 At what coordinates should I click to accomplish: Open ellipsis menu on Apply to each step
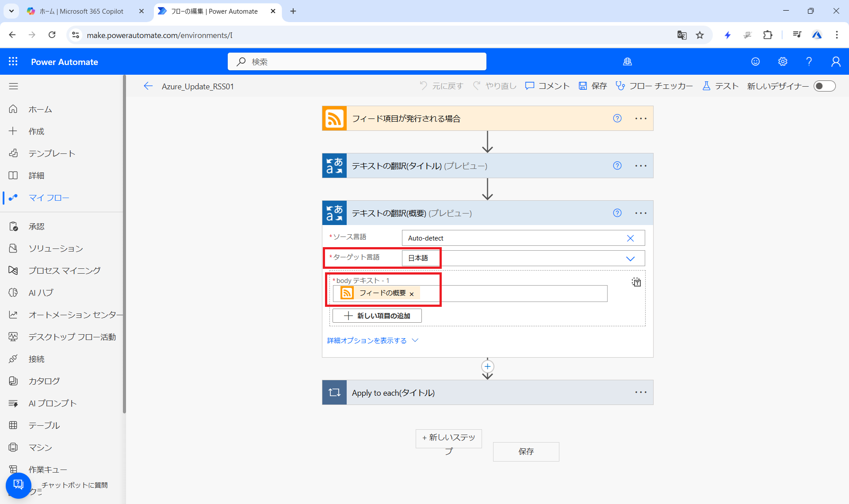click(641, 393)
